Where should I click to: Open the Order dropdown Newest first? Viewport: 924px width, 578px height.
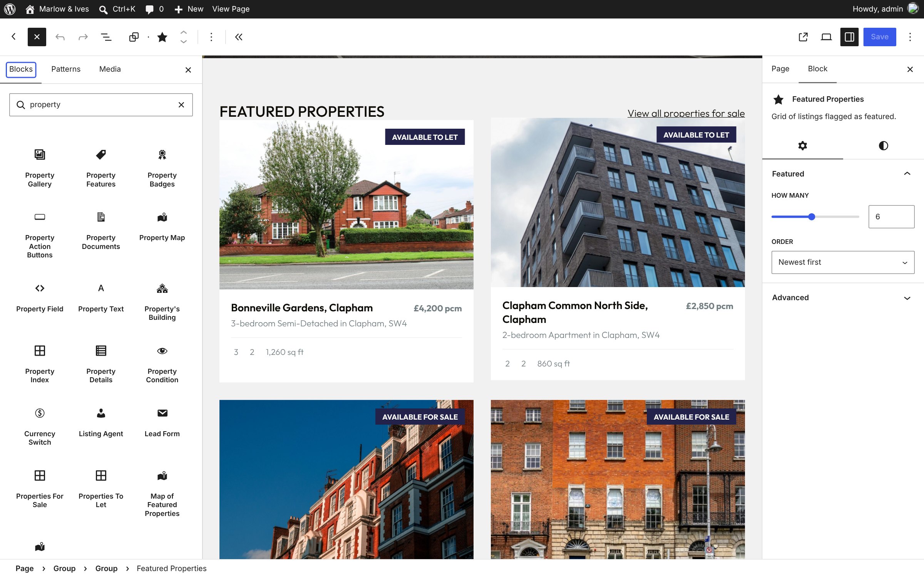pos(843,262)
